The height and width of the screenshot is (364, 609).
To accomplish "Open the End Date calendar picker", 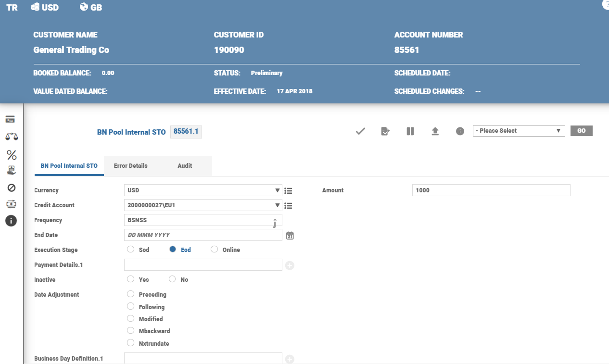I will coord(290,236).
